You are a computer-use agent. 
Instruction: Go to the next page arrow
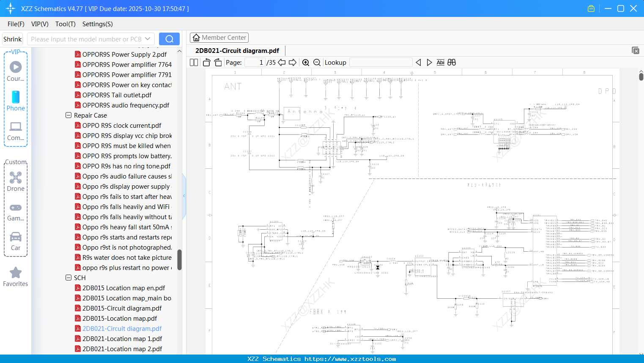(x=293, y=63)
